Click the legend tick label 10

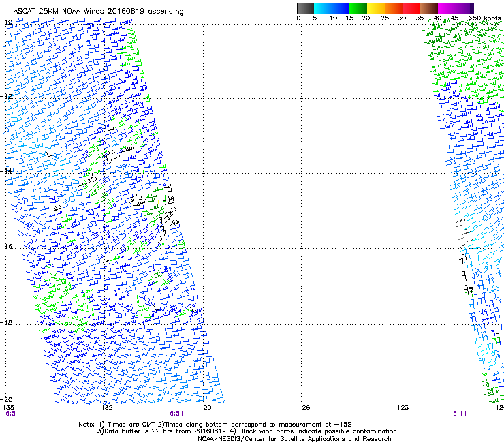[x=333, y=18]
